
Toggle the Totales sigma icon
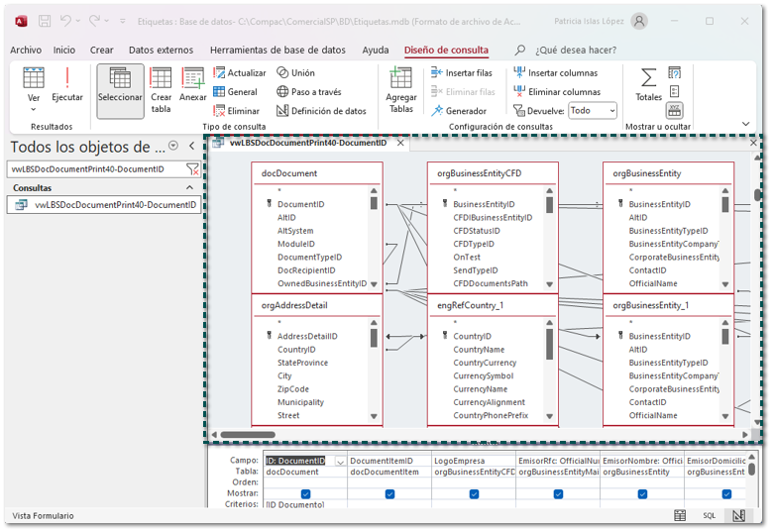pos(648,83)
